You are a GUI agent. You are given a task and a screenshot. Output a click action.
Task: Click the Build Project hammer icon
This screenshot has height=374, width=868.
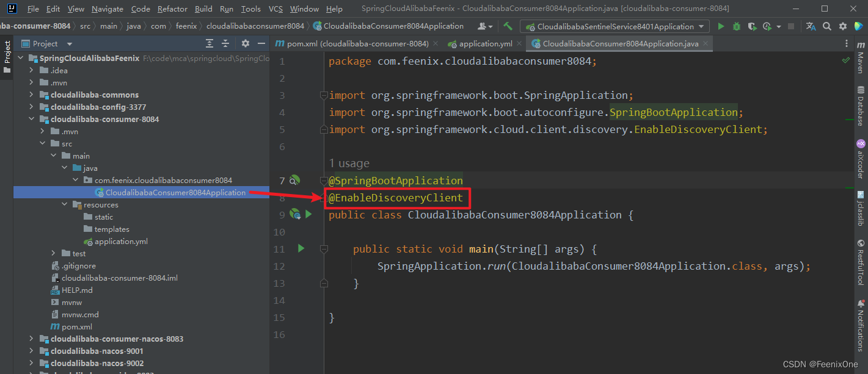(x=508, y=26)
